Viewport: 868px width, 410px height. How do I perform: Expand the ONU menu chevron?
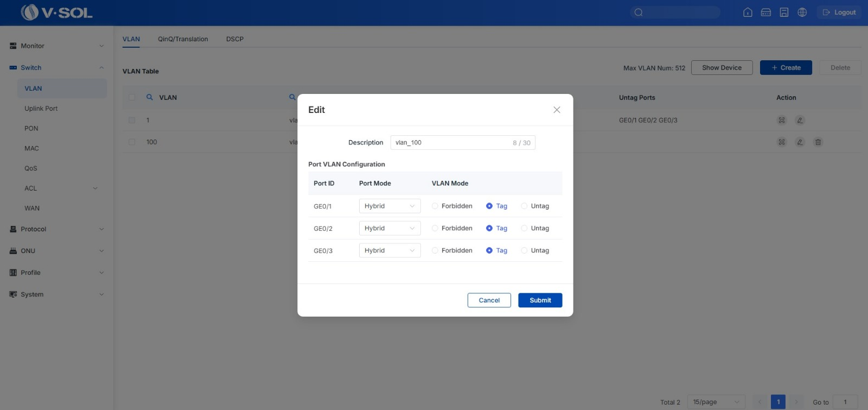pos(101,251)
